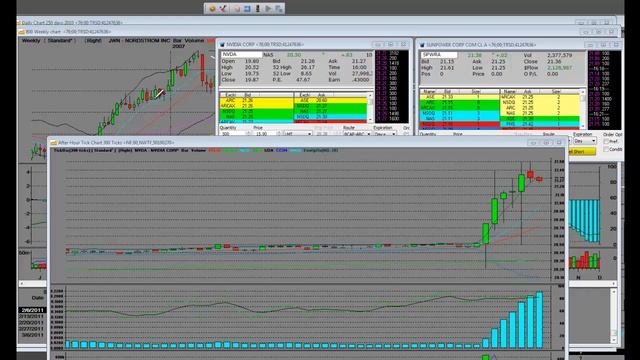
Task: Click the Ask column header in NVIDIA level 2
Action: [321, 95]
